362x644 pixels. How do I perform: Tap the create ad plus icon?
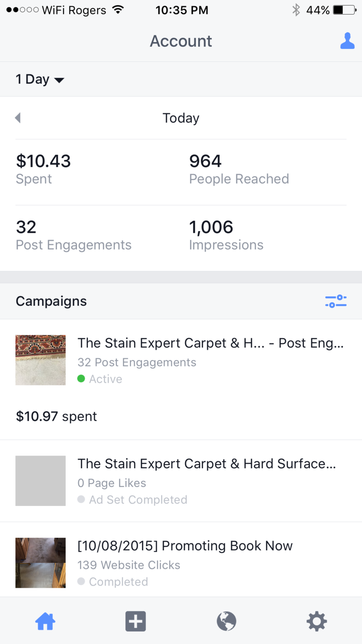coord(135,621)
